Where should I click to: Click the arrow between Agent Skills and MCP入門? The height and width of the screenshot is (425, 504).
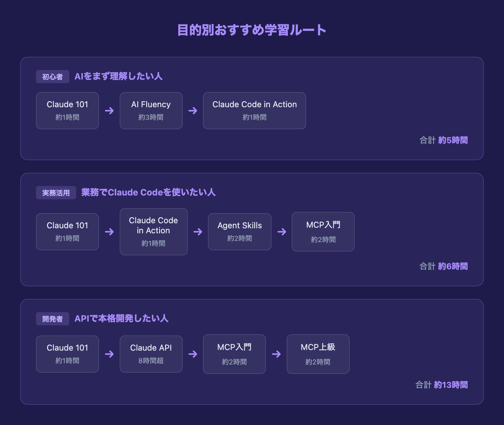point(282,232)
